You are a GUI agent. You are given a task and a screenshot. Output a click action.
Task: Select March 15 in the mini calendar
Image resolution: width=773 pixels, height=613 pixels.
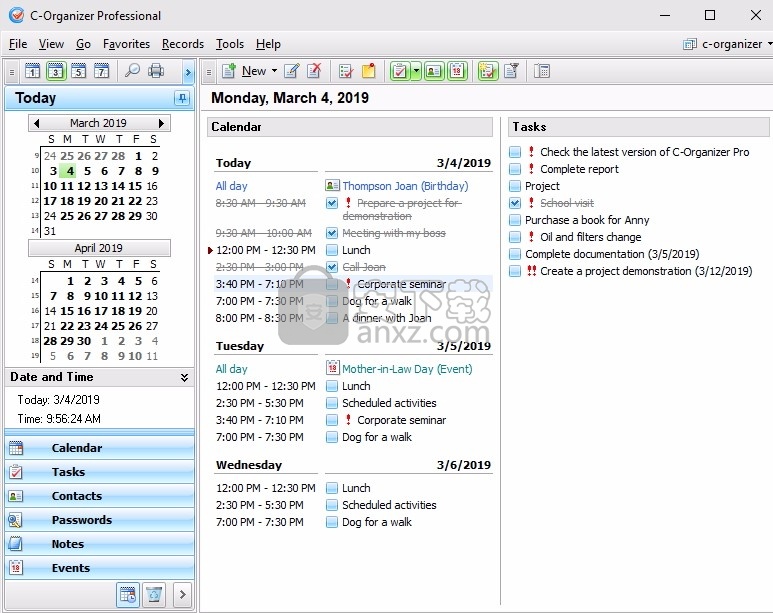tap(136, 186)
